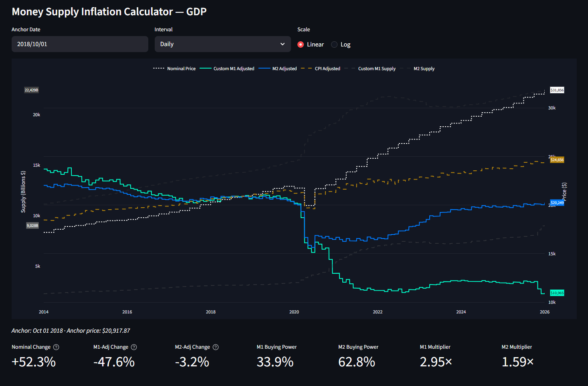Show Custom M1 Supply series via legend
Screen dimensions: 588x386
(x=370, y=69)
